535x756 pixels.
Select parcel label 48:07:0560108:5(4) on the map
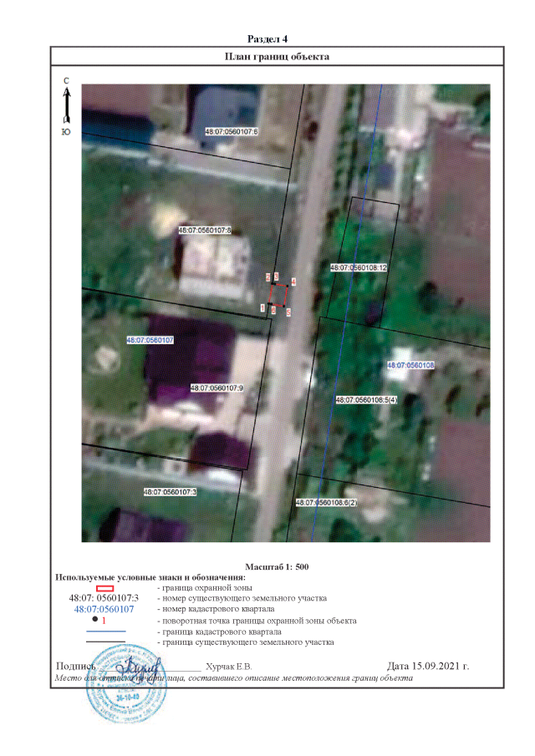368,400
